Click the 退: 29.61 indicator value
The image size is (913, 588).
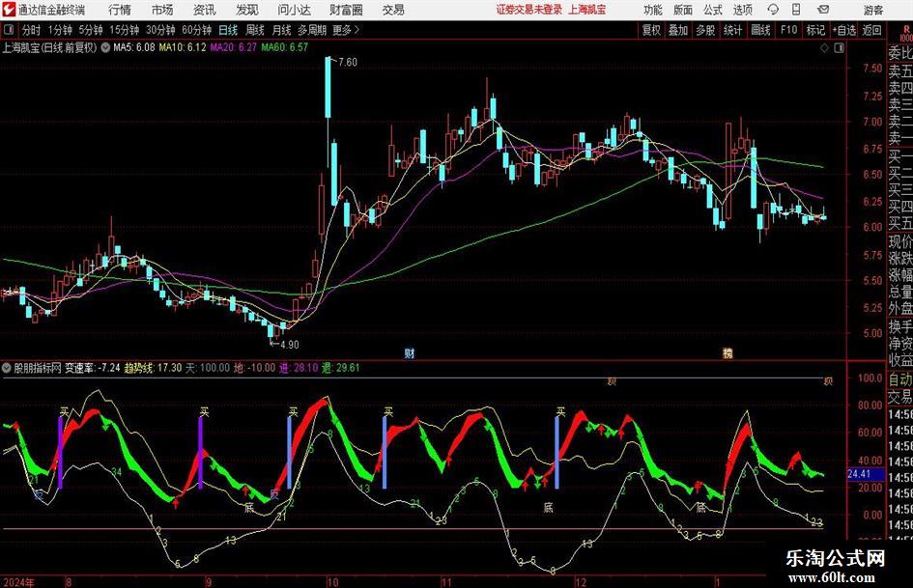[341, 368]
